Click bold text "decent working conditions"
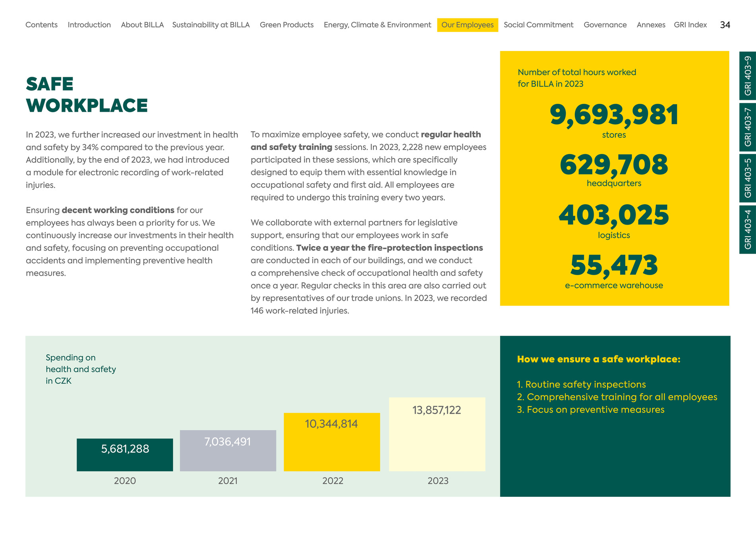 pyautogui.click(x=118, y=210)
